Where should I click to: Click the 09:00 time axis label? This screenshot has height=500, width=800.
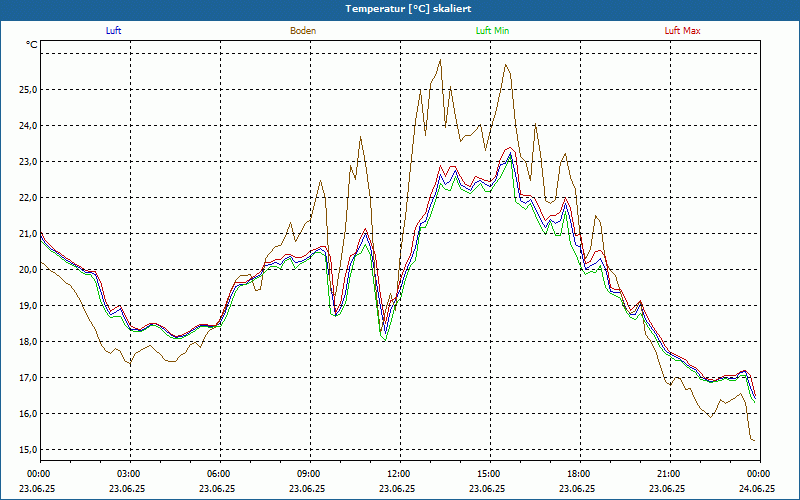[x=310, y=473]
